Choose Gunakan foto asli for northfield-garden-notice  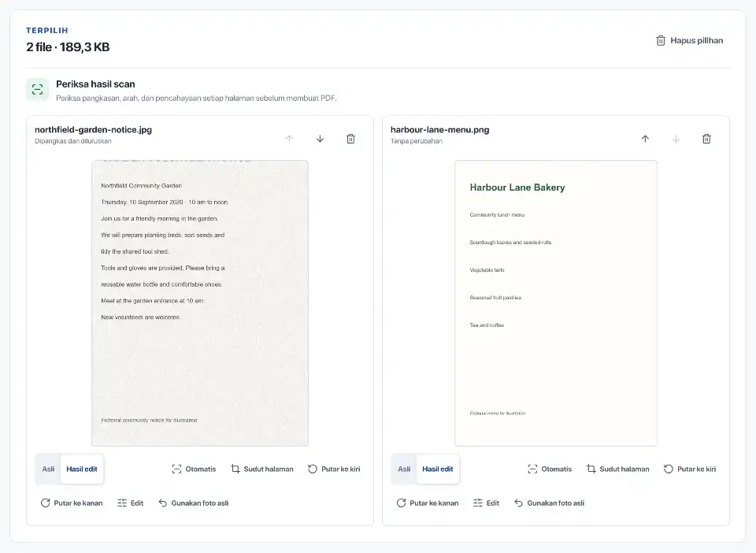[x=194, y=503]
